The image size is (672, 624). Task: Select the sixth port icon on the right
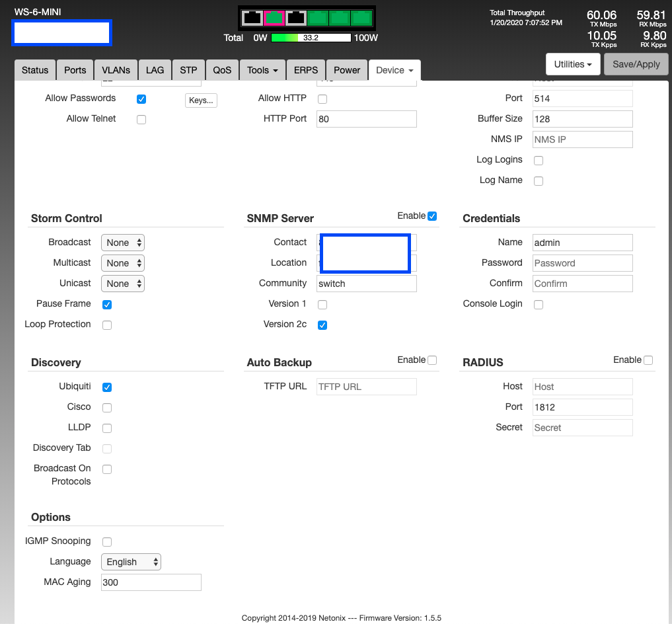pyautogui.click(x=361, y=18)
